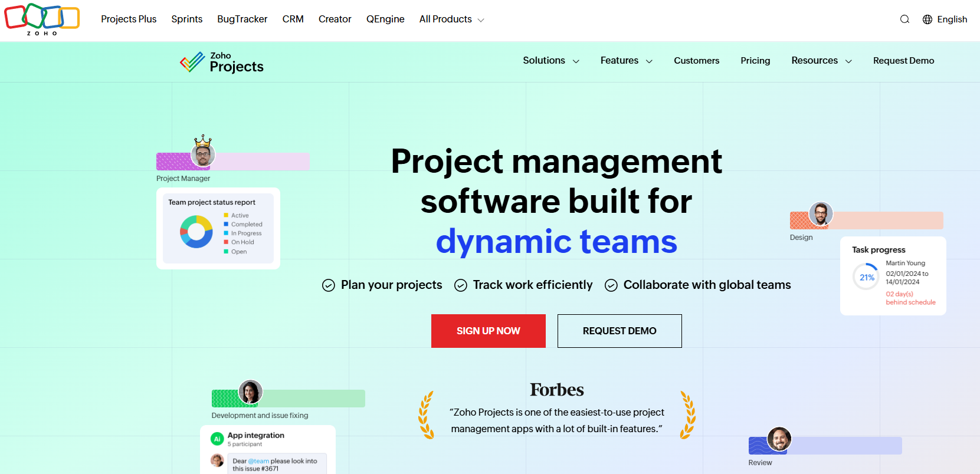
Task: Click the Team project status report title
Action: point(212,202)
